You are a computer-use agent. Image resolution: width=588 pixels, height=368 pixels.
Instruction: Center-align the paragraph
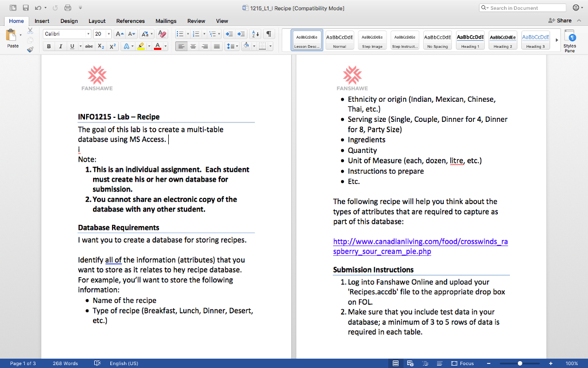(x=193, y=46)
